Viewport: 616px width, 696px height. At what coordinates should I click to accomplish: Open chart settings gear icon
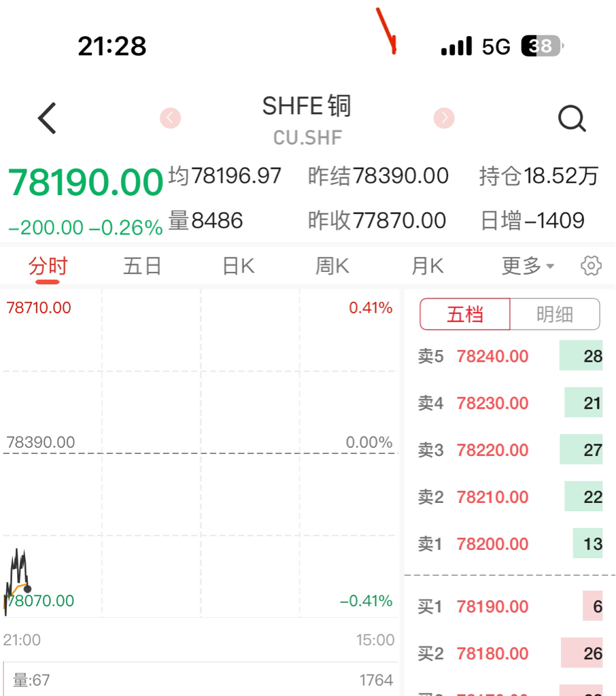(x=591, y=266)
